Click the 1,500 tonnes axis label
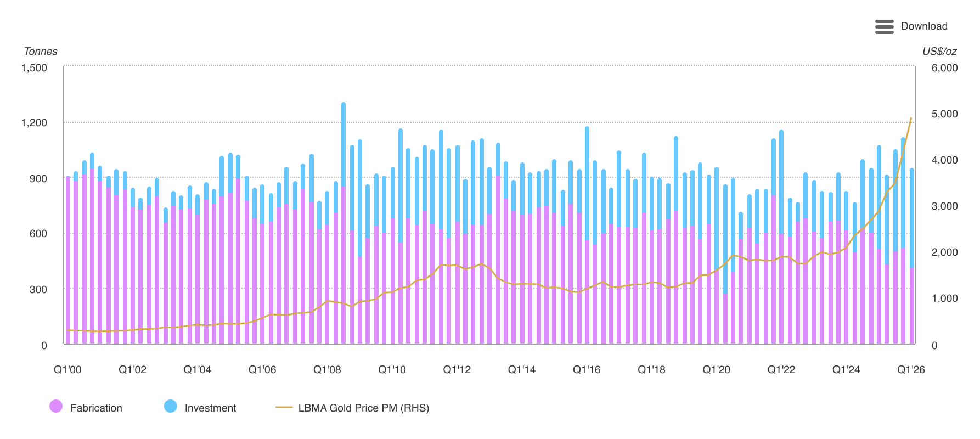The height and width of the screenshot is (439, 980). pyautogui.click(x=34, y=68)
